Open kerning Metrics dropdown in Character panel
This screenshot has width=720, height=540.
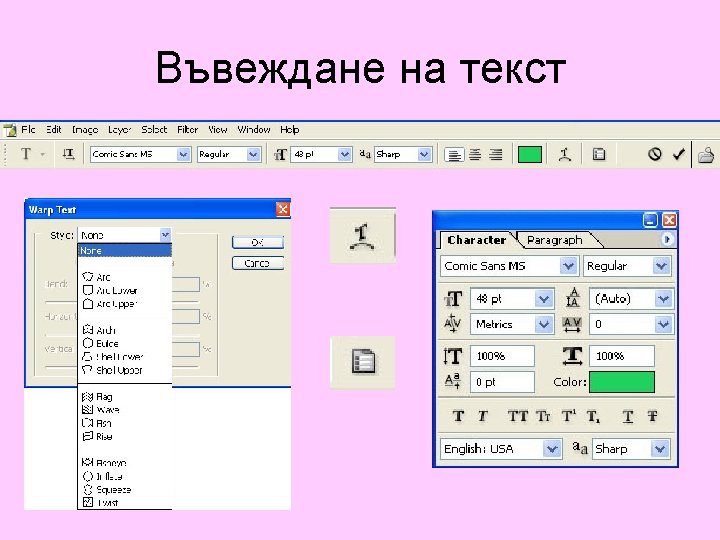pyautogui.click(x=544, y=324)
